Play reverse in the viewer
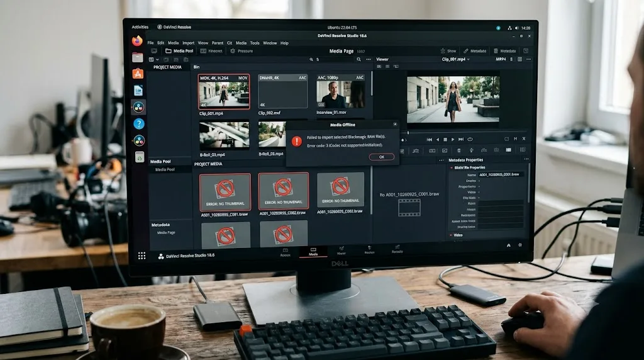 click(438, 139)
